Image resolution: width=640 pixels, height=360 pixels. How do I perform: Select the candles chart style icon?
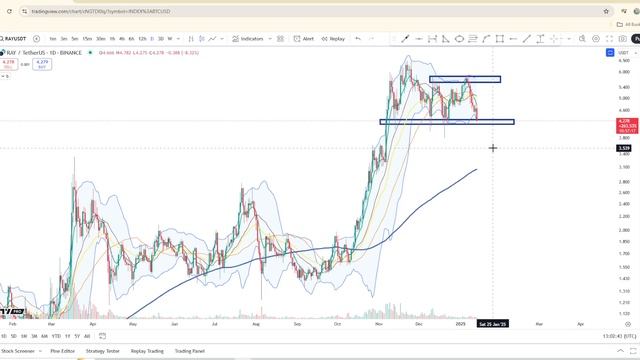pos(202,39)
